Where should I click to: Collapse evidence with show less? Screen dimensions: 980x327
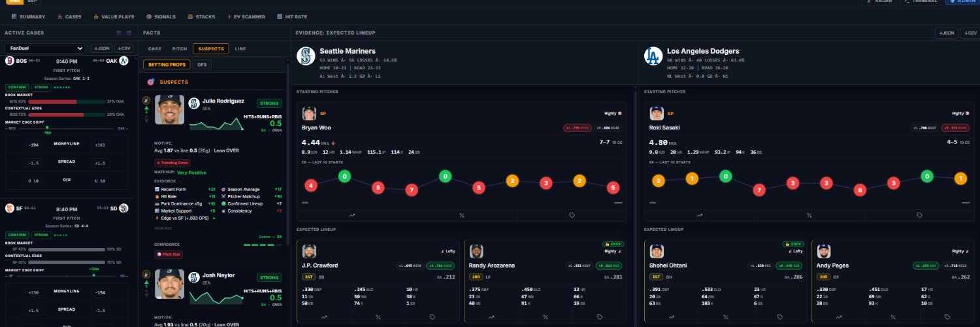(163, 228)
